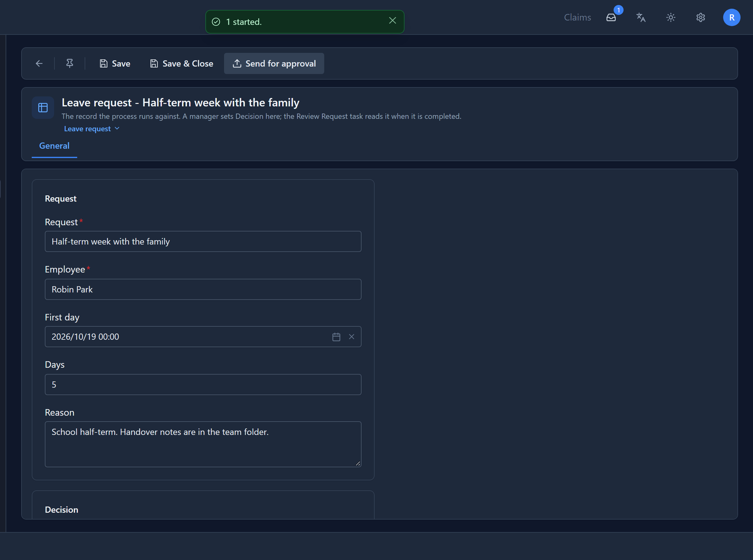Click the Employee field with Robin Park
Image resolution: width=753 pixels, height=560 pixels.
tap(203, 289)
